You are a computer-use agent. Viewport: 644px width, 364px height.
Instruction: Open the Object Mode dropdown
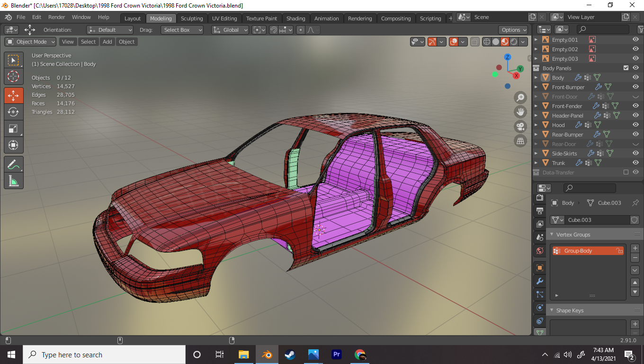30,42
